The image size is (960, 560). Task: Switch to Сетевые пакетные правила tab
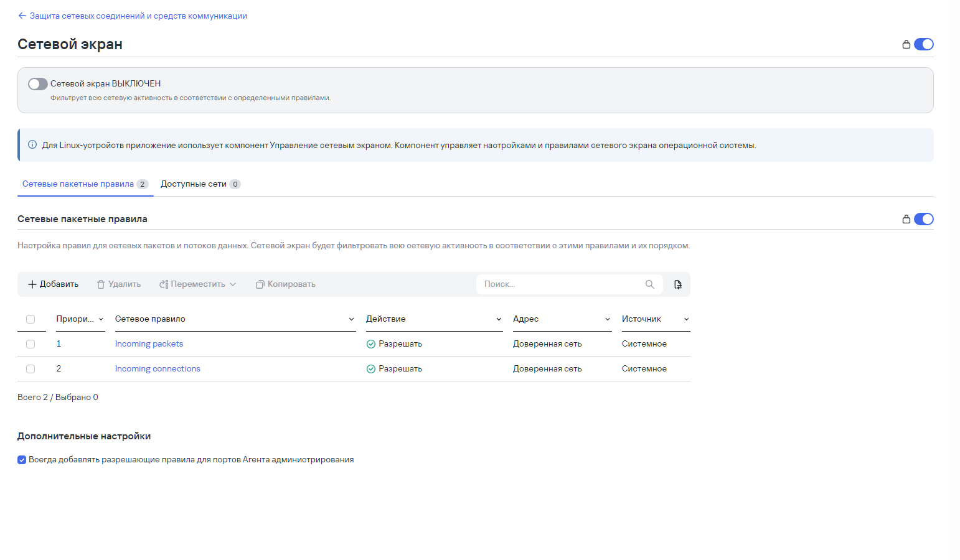click(85, 184)
